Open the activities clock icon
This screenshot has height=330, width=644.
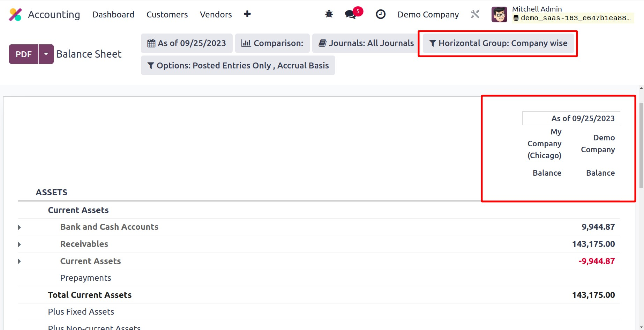point(380,14)
